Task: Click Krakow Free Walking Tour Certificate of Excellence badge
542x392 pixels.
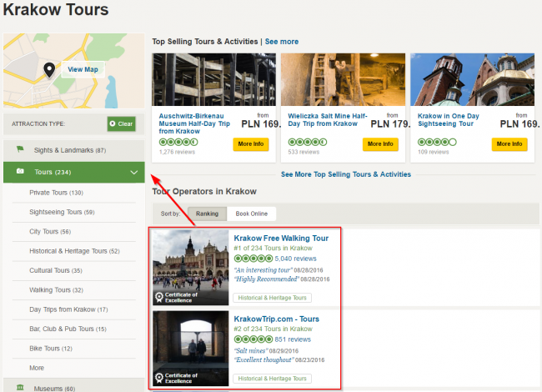Action: click(x=177, y=297)
